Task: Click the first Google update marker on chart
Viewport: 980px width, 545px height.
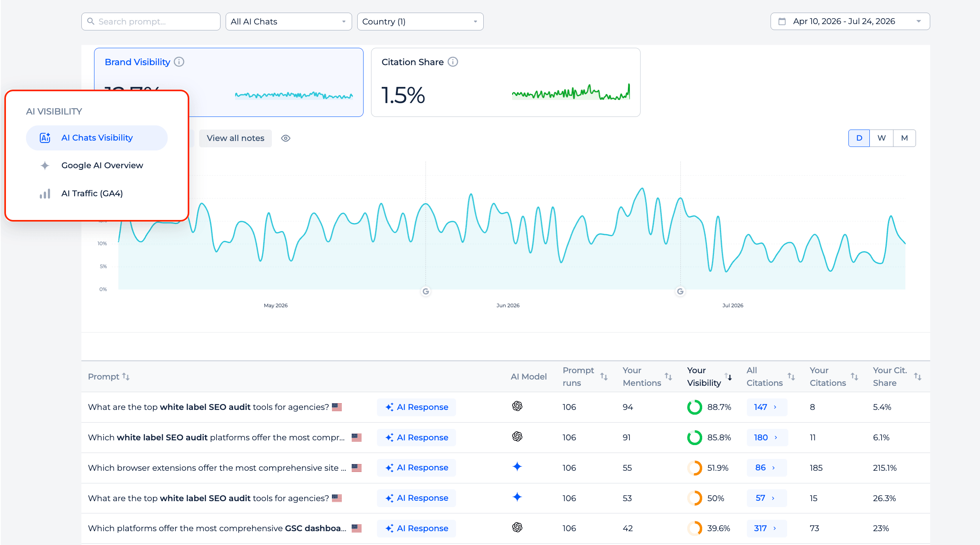Action: coord(426,291)
